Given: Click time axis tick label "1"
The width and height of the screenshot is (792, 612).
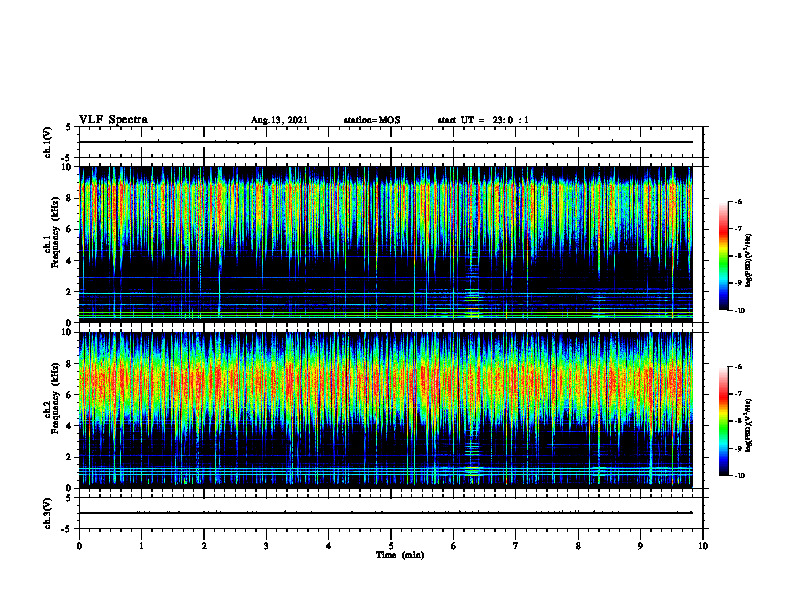Looking at the screenshot, I should tap(141, 546).
